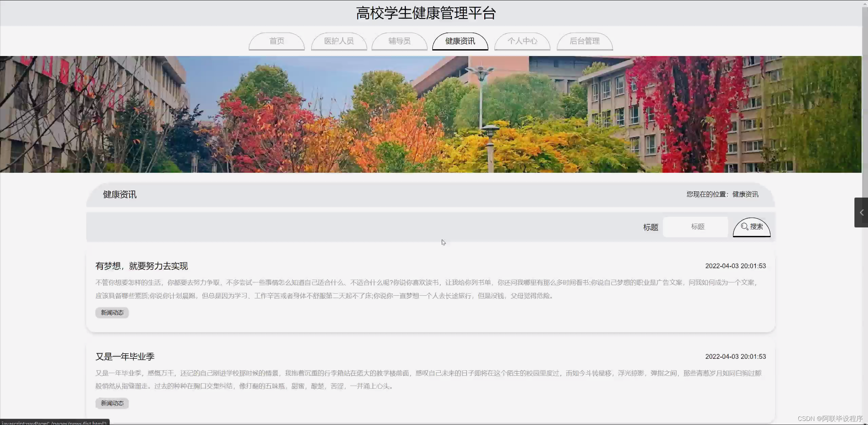Screen dimensions: 868x425
Task: Click the site title 高校学生健康管理平台
Action: coord(426,13)
